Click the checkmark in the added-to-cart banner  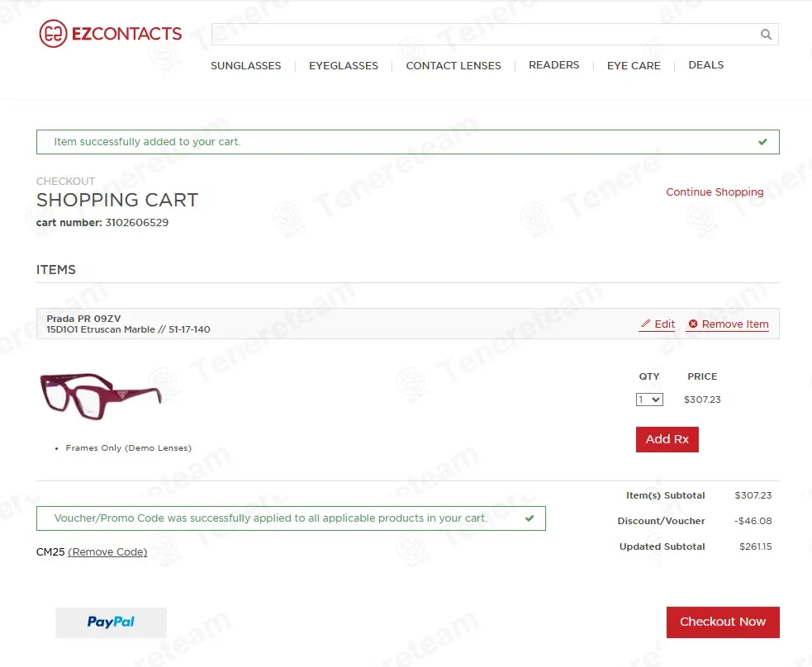[x=762, y=142]
